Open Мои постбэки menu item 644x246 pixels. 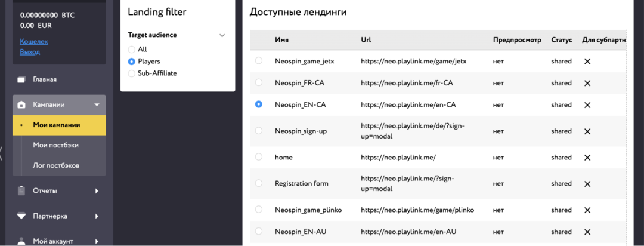(55, 145)
